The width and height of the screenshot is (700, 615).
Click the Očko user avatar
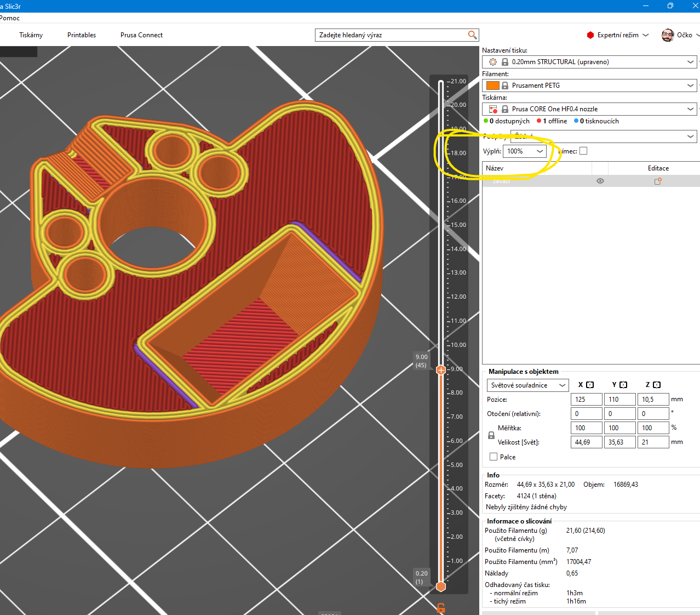coord(667,35)
